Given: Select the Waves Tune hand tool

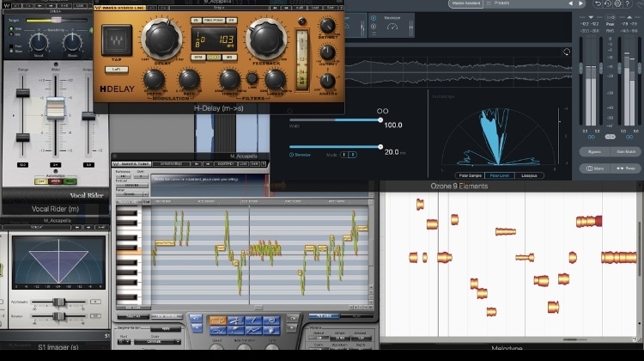Looking at the screenshot, I should click(271, 330).
